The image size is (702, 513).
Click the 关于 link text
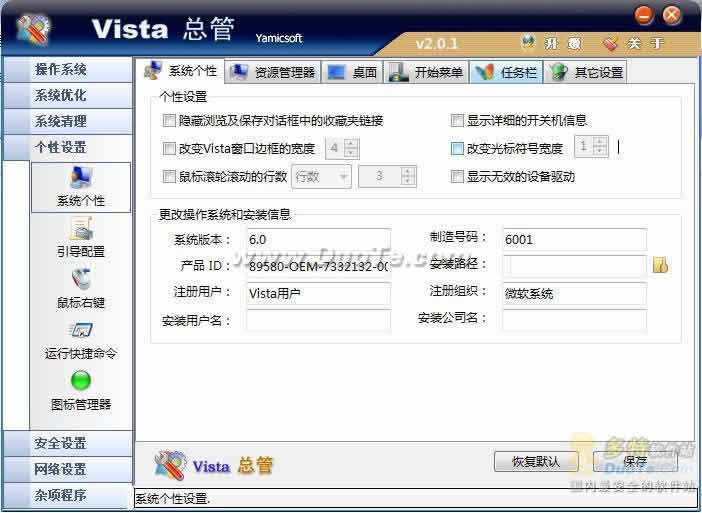pyautogui.click(x=645, y=44)
